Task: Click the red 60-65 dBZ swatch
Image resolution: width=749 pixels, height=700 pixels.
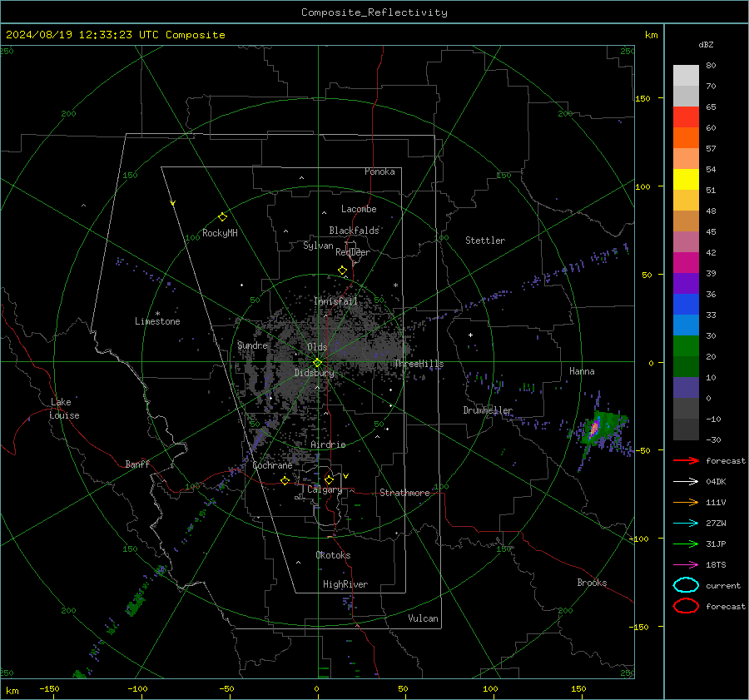Action: (686, 117)
